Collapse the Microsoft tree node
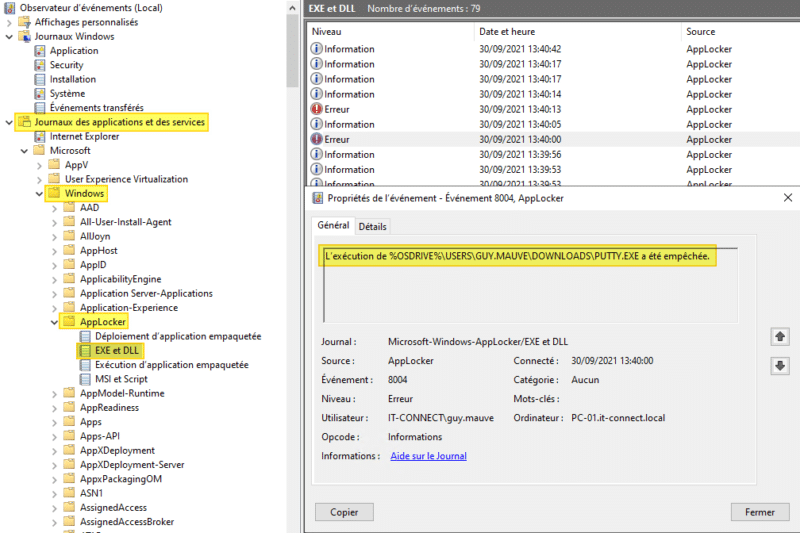This screenshot has width=800, height=533. 24,151
